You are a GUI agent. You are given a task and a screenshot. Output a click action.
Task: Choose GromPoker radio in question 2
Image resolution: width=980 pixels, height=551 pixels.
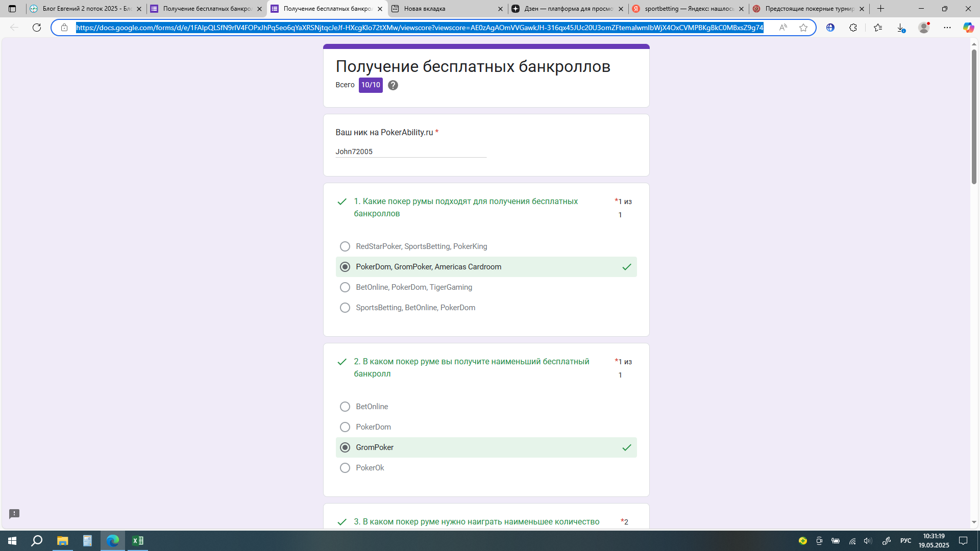coord(345,447)
